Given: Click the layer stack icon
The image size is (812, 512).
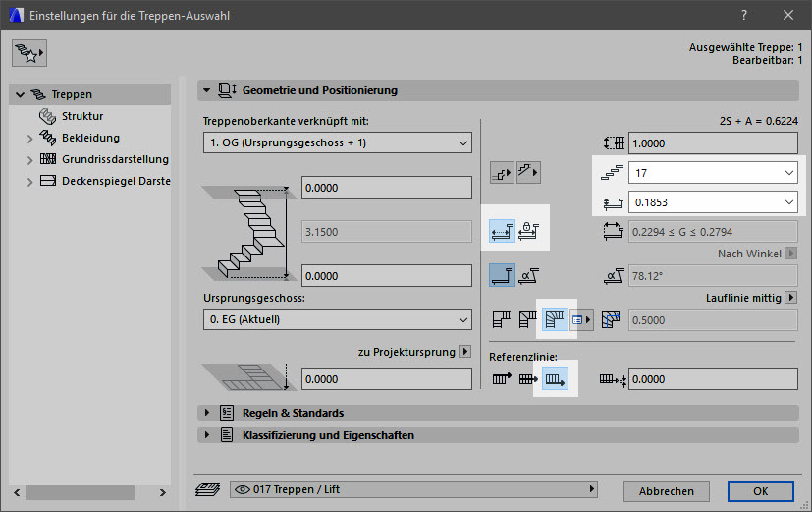Looking at the screenshot, I should click(x=207, y=489).
